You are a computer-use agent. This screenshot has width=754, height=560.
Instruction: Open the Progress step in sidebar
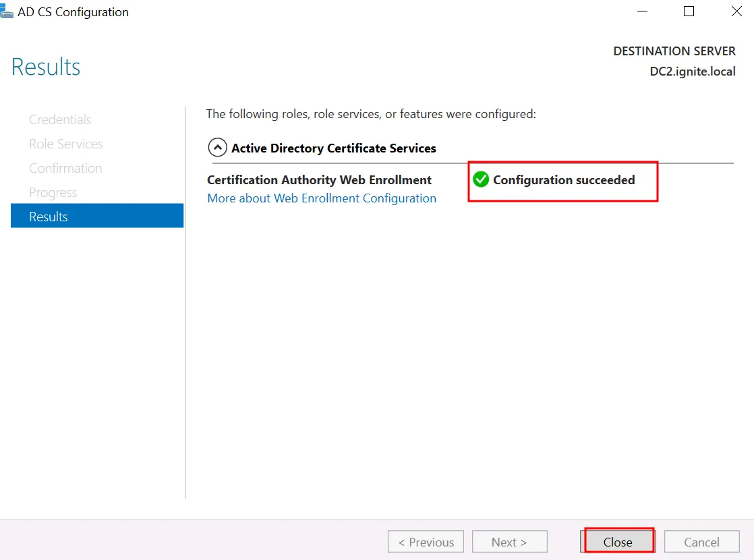53,192
